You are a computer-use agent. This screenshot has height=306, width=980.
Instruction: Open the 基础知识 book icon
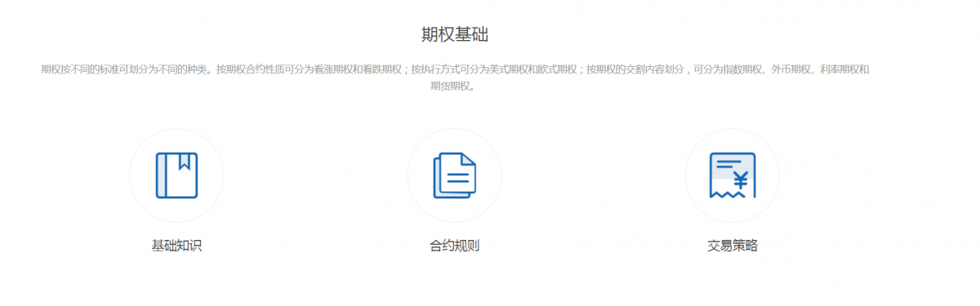coord(176,175)
